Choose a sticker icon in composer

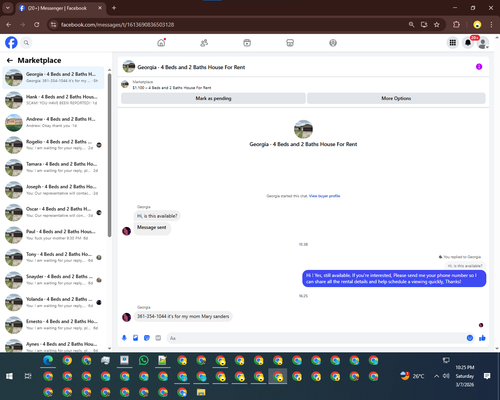tap(147, 338)
